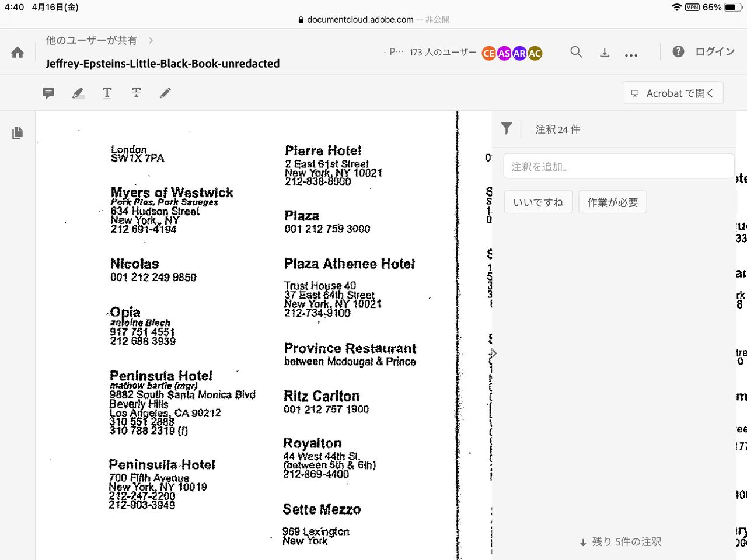Select the underline text tool

click(x=107, y=93)
